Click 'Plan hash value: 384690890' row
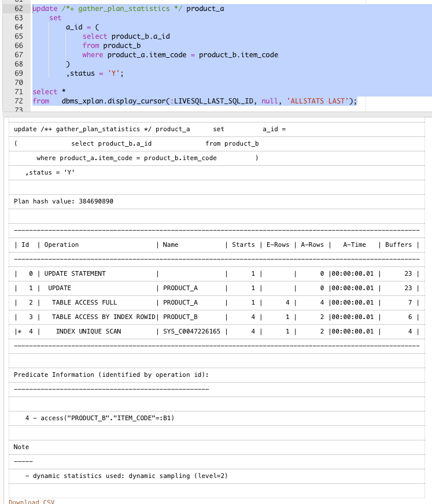Viewport: 432px width, 504px height. pyautogui.click(x=217, y=202)
